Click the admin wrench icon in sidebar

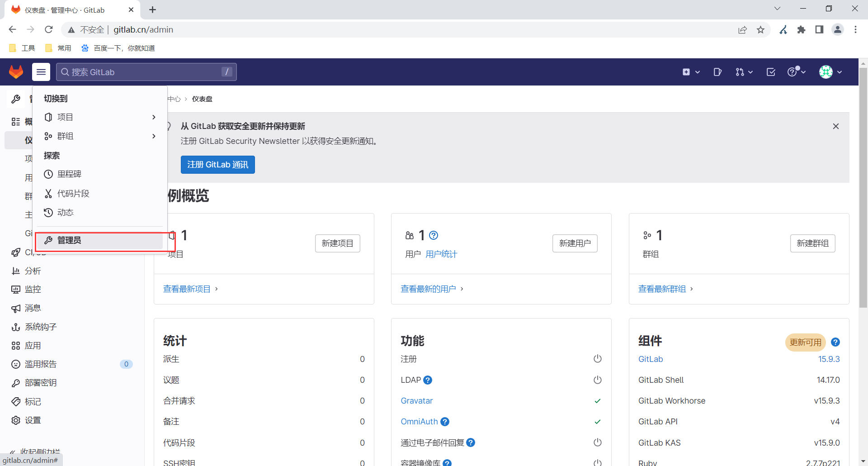point(16,99)
